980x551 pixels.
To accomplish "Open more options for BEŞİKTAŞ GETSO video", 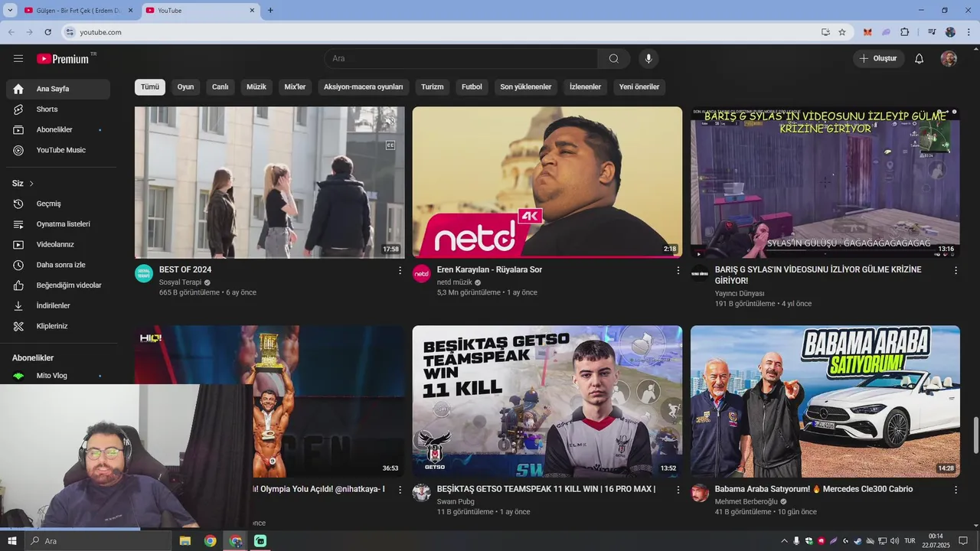I will click(x=678, y=490).
